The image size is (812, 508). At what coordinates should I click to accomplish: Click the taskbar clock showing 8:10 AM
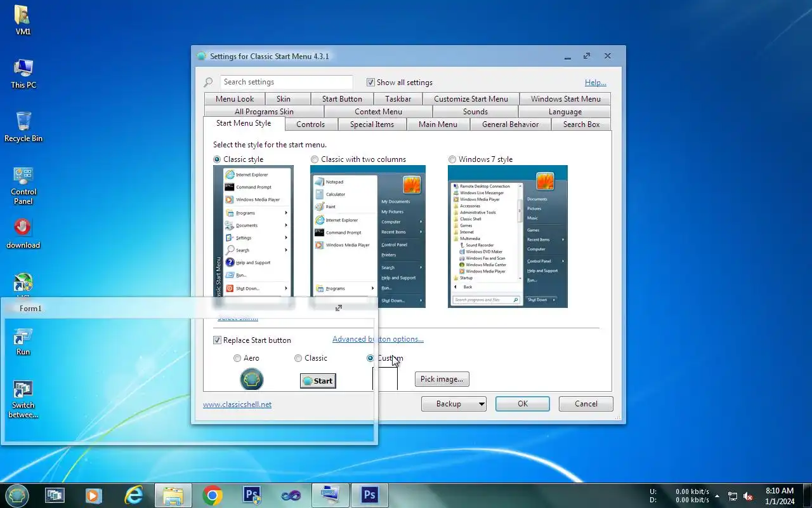coord(780,496)
